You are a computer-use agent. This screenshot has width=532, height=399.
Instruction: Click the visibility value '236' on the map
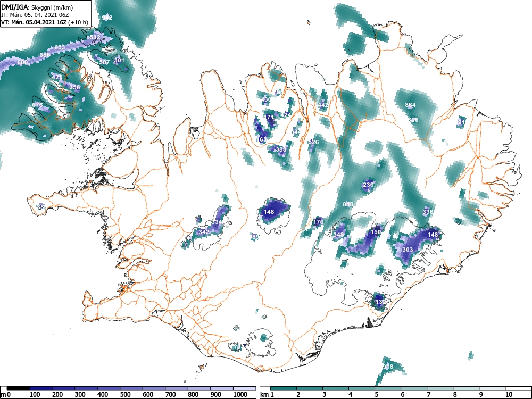coord(368,185)
